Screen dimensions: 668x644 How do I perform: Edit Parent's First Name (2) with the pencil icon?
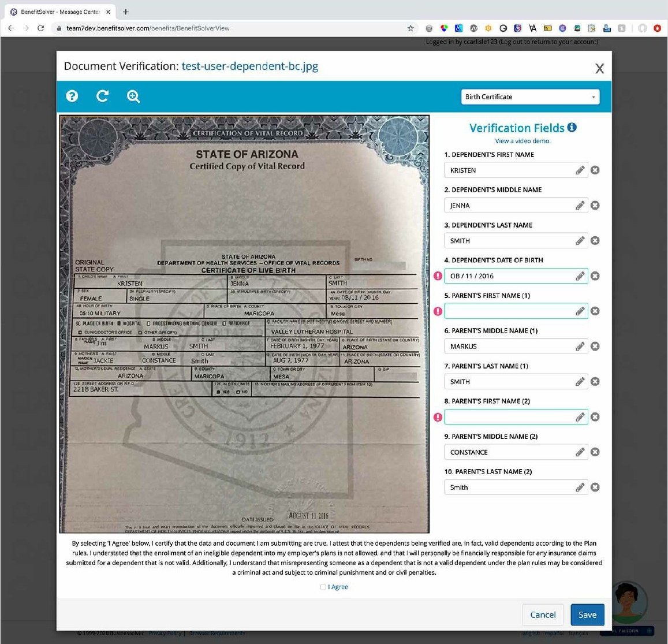[580, 417]
